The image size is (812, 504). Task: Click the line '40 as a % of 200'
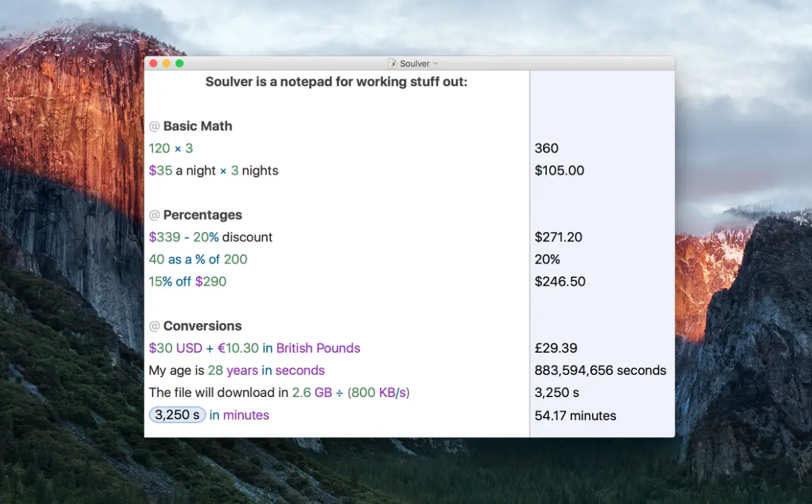tap(198, 259)
